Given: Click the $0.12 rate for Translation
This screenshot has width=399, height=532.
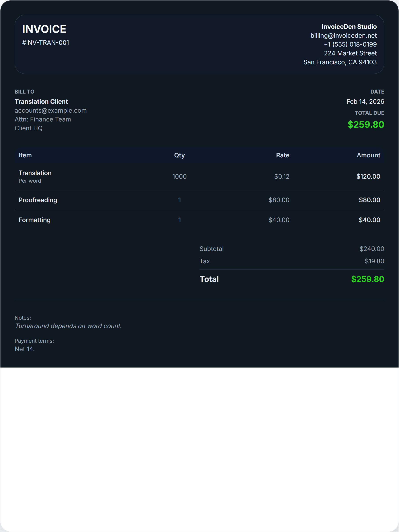Looking at the screenshot, I should click(x=281, y=176).
